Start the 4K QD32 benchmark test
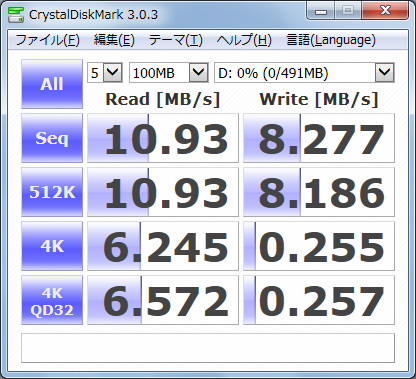The height and width of the screenshot is (379, 416). [52, 300]
